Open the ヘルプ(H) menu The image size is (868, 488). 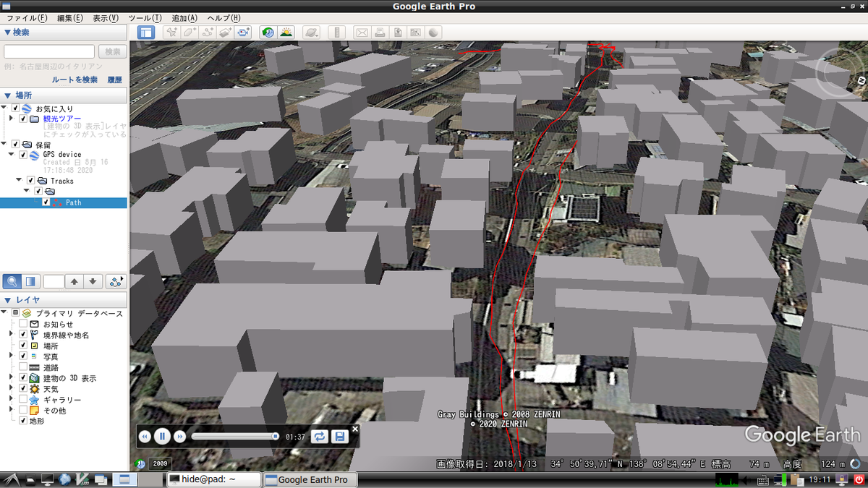(224, 18)
